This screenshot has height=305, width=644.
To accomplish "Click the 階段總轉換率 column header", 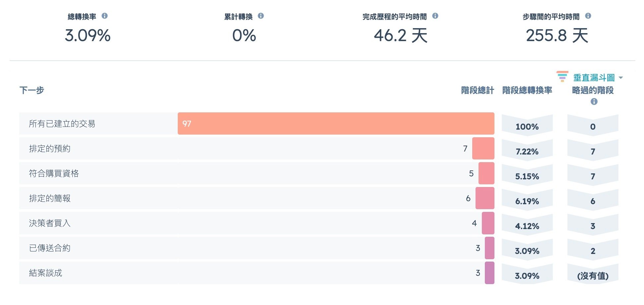I will pos(527,90).
